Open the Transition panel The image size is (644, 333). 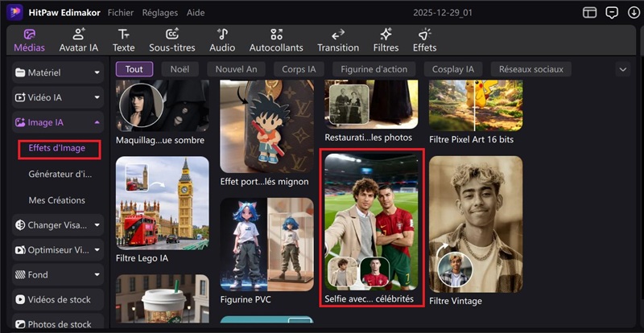338,40
